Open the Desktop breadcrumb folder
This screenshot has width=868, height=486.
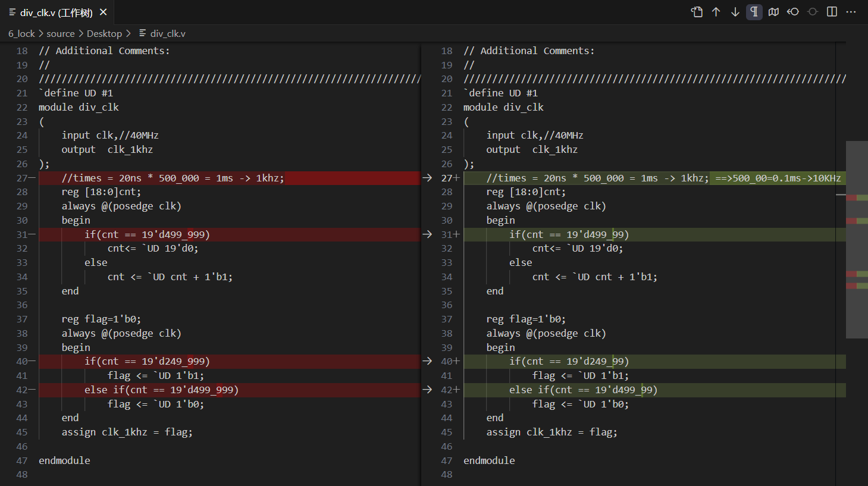(104, 33)
